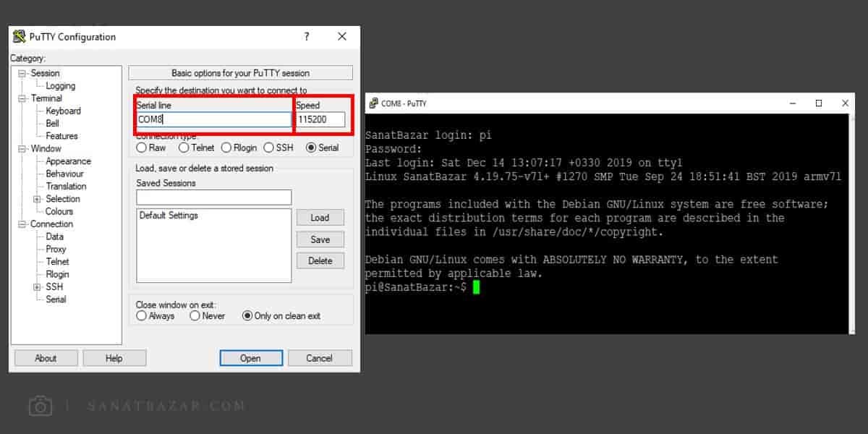Image resolution: width=868 pixels, height=434 pixels.
Task: Collapse the Connection tree node
Action: (x=22, y=224)
